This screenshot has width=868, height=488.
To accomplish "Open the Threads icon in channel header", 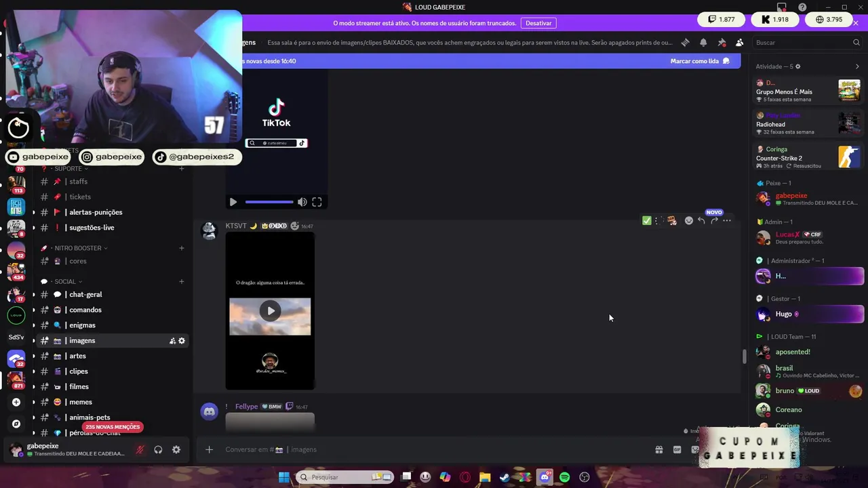I will (686, 42).
